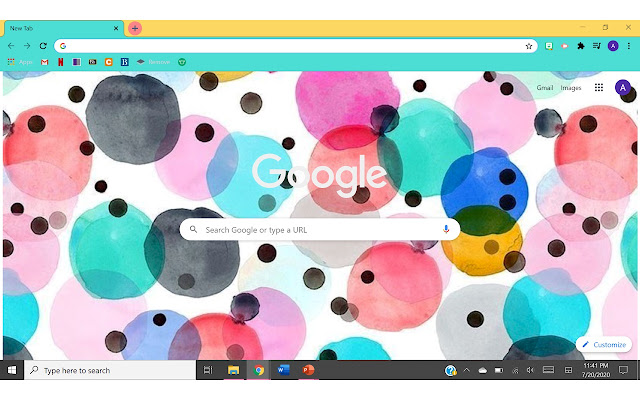
Task: Start voice search with the microphone
Action: point(446,229)
